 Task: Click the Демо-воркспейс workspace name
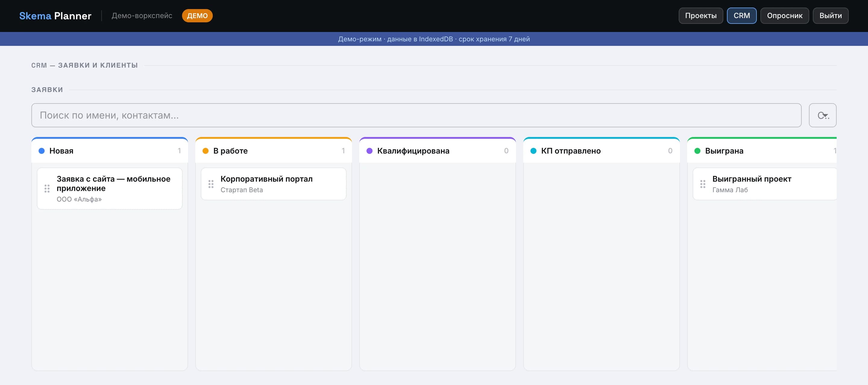[x=142, y=16]
